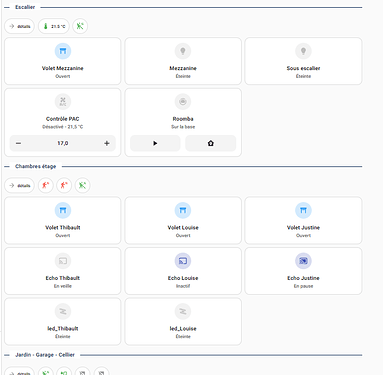Click first red motion chip in Chambres étage

tap(46, 186)
